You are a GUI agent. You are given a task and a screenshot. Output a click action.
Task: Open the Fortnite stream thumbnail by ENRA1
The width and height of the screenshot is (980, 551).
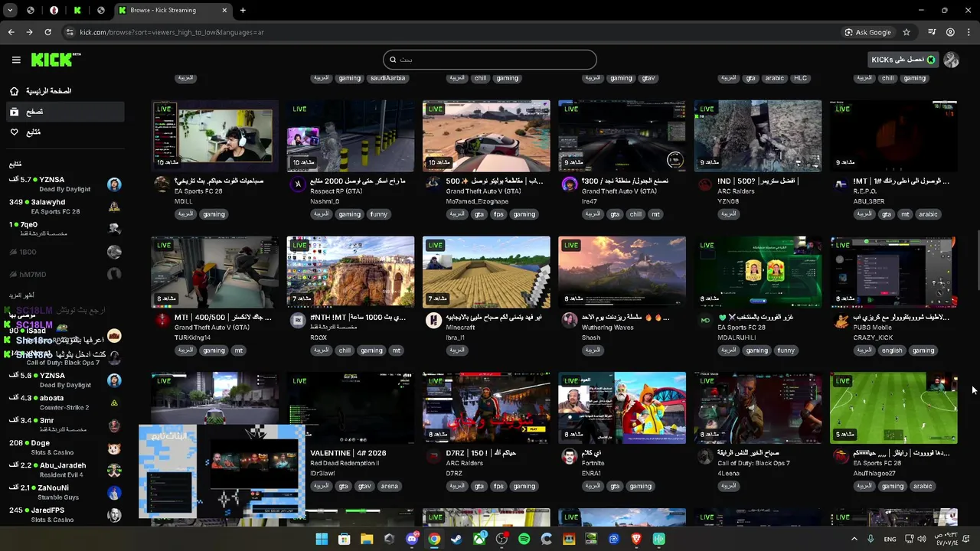[x=622, y=408]
